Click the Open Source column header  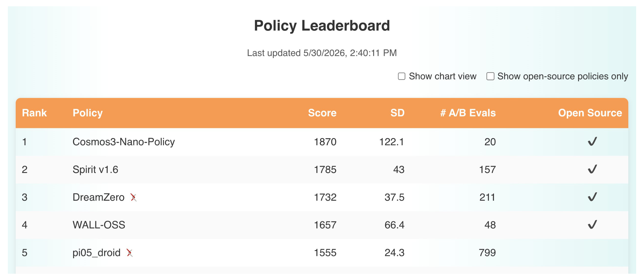pos(590,113)
